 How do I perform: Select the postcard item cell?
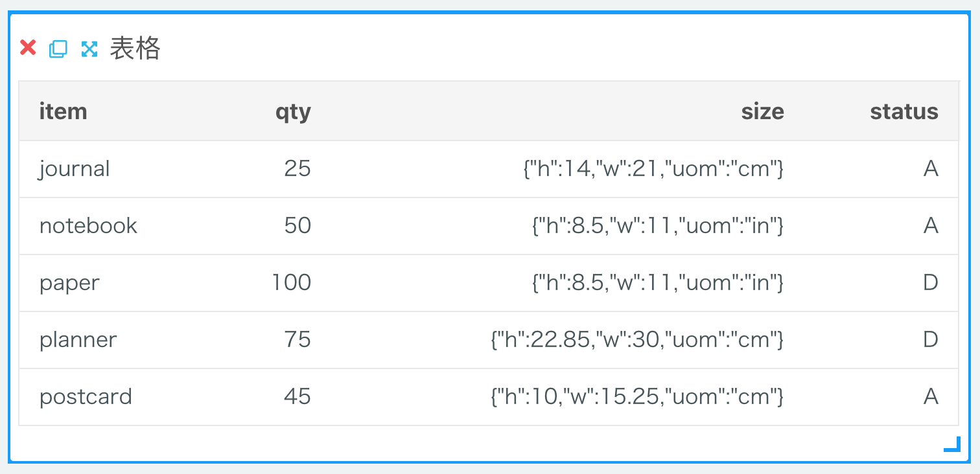[x=86, y=396]
